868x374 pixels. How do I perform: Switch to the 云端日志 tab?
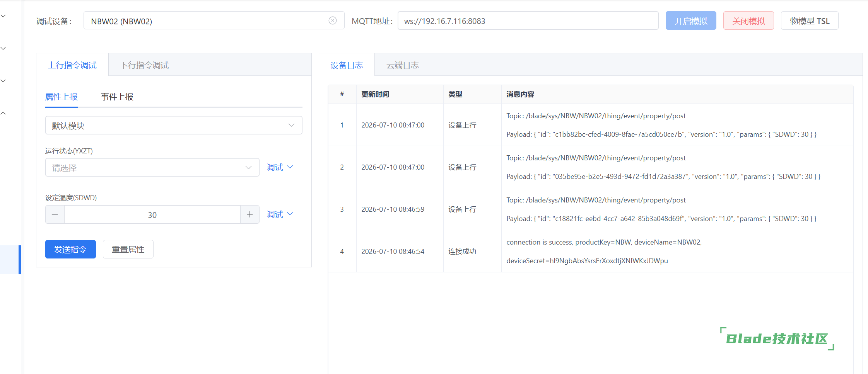403,65
